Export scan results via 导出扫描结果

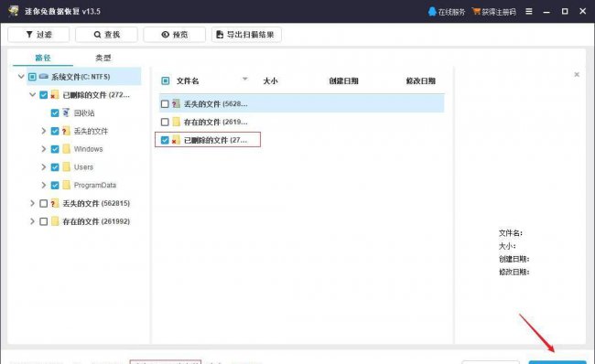click(246, 35)
